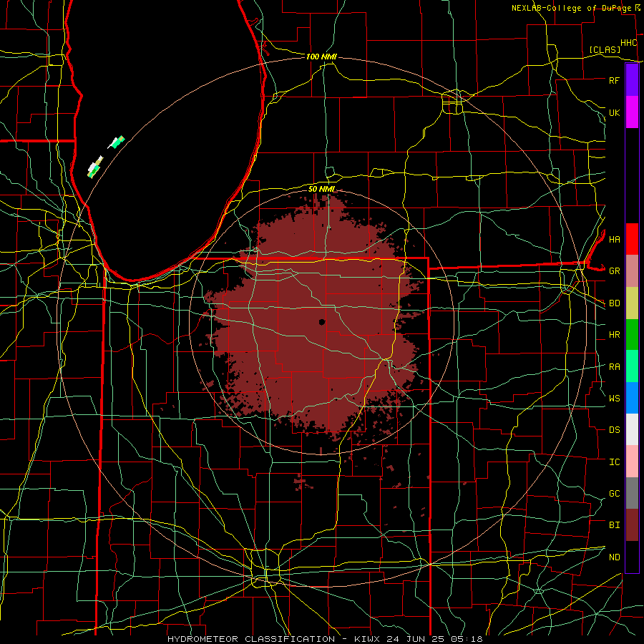644x644 pixels.
Task: Click the UK magenta legend swatch
Action: (x=632, y=112)
